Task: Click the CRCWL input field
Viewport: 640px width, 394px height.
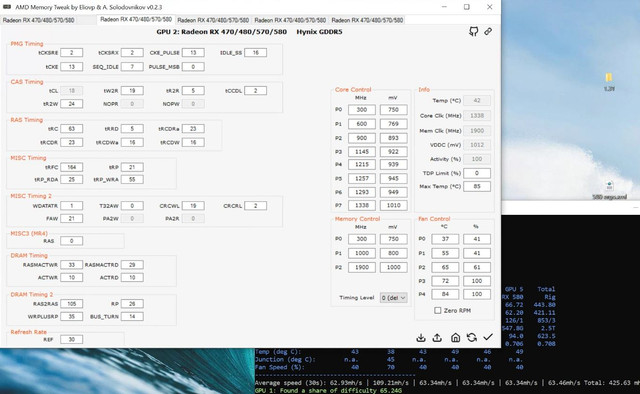Action: pyautogui.click(x=193, y=206)
